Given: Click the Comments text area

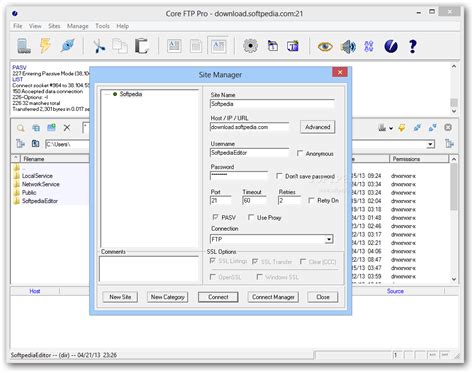Looking at the screenshot, I should point(149,269).
